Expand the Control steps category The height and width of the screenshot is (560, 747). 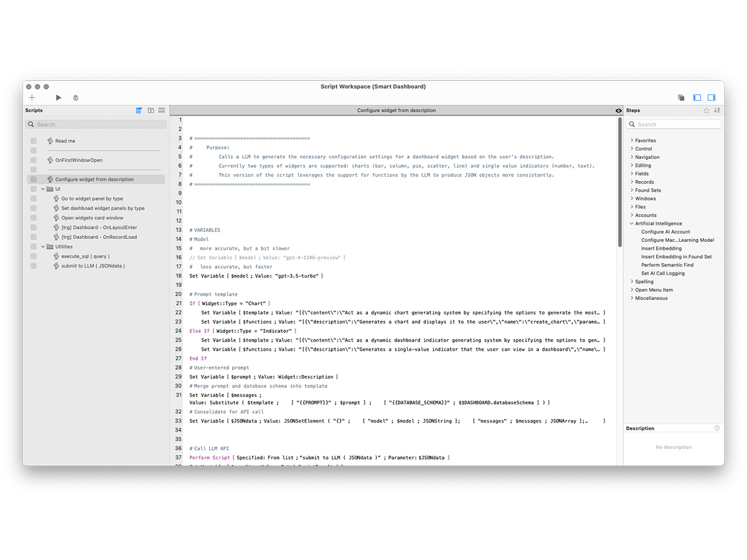click(x=632, y=149)
